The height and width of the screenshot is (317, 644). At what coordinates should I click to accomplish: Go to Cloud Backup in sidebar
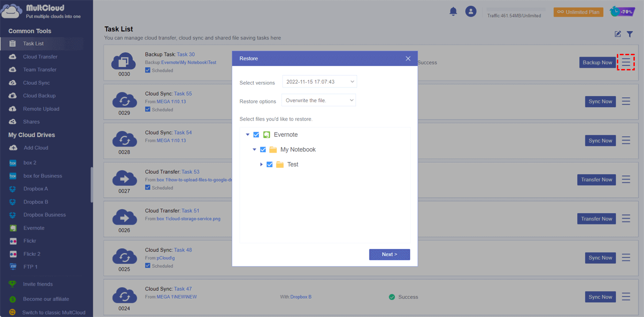pyautogui.click(x=39, y=96)
